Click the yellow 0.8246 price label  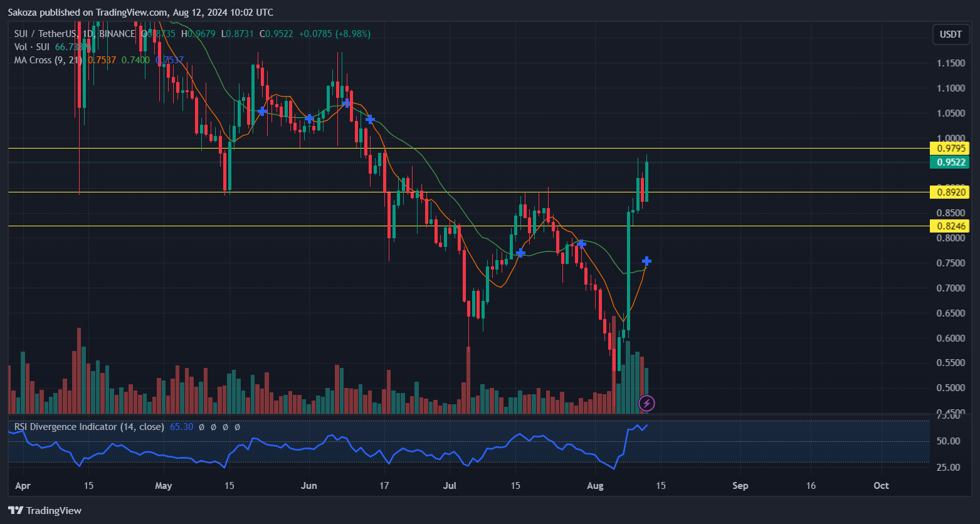tap(950, 226)
